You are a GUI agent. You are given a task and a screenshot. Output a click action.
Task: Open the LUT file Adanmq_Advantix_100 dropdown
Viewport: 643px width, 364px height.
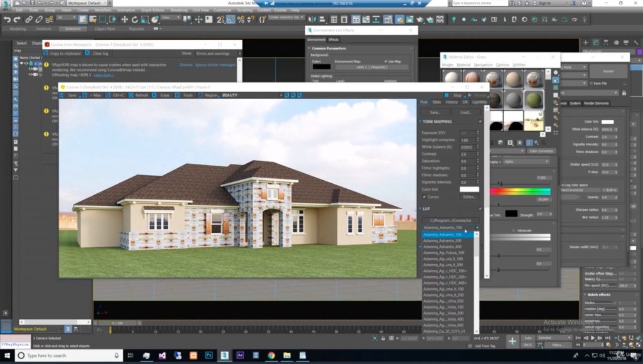(451, 227)
